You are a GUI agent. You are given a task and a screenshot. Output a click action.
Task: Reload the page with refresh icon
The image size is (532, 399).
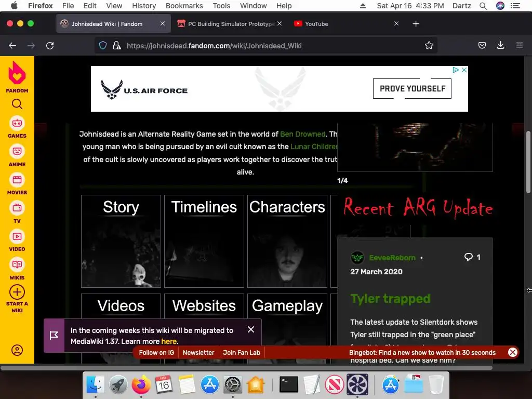click(x=50, y=46)
